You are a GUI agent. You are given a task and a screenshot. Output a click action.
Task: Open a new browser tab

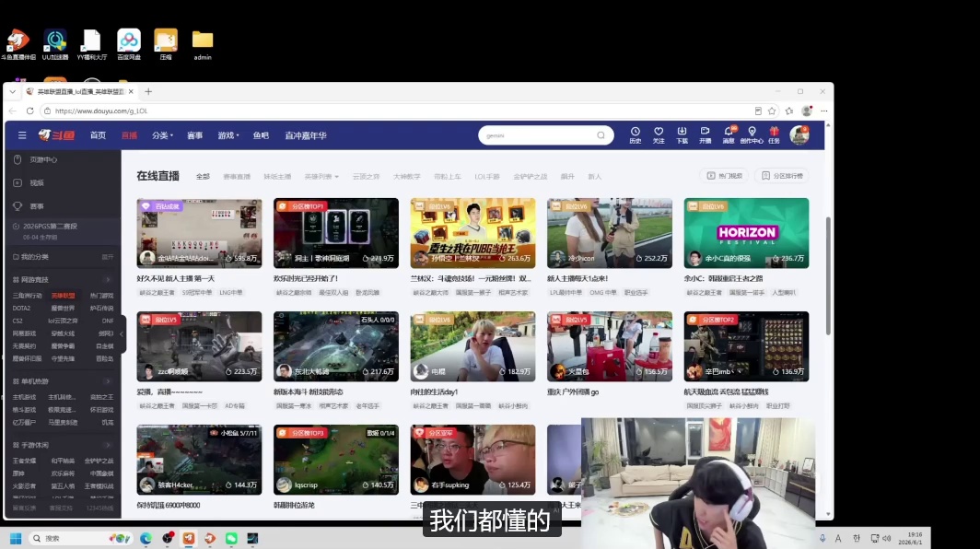click(x=148, y=91)
